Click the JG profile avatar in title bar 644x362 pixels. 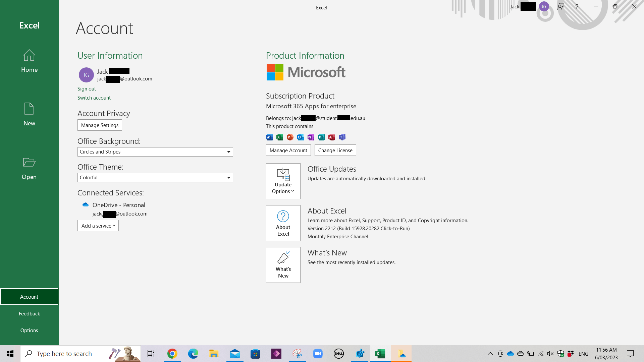coord(544,6)
